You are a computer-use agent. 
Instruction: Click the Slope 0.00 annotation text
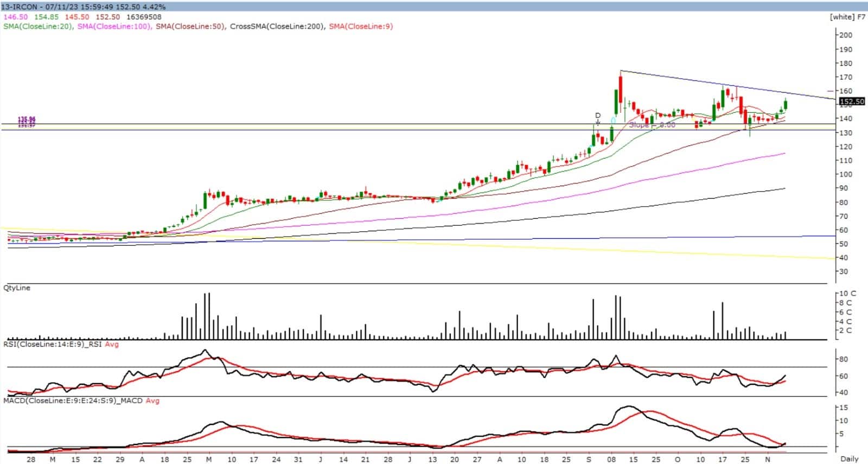pos(652,125)
